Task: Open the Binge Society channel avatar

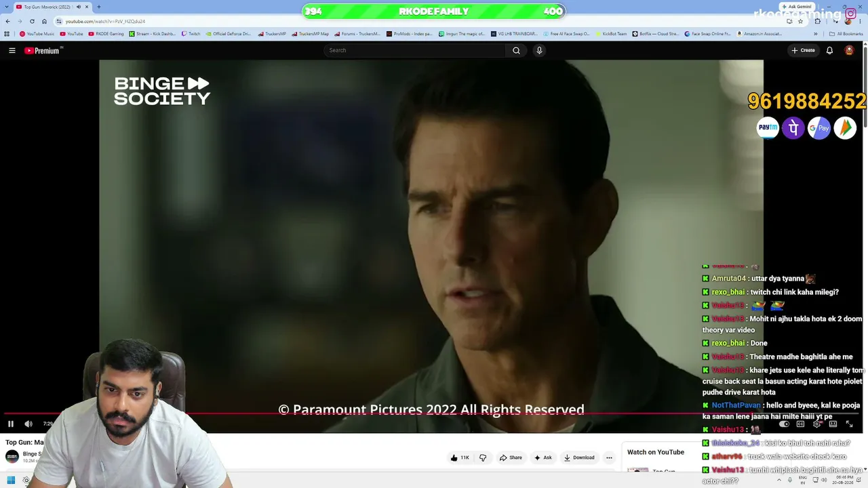Action: [x=12, y=457]
